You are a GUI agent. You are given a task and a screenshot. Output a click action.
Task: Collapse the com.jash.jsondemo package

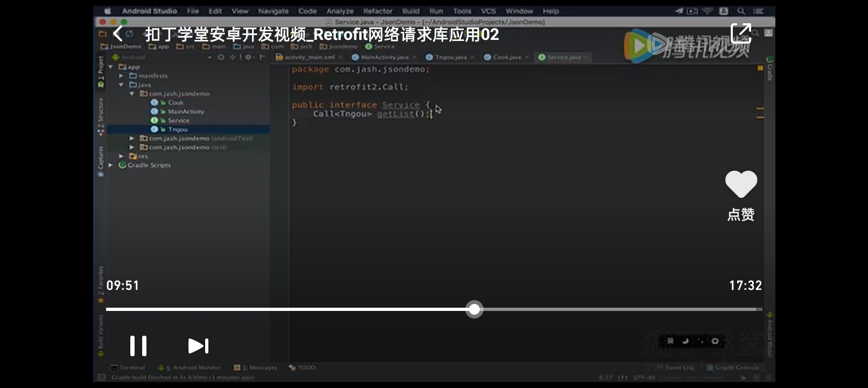click(132, 94)
